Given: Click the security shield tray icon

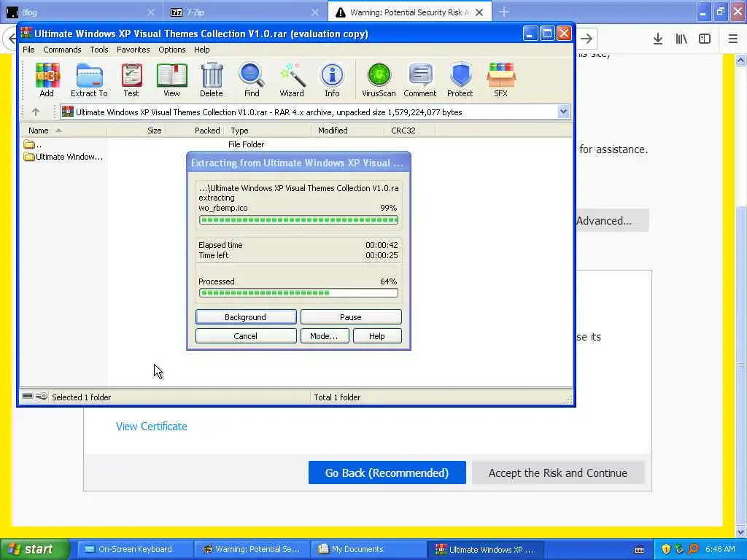Looking at the screenshot, I should [x=666, y=550].
